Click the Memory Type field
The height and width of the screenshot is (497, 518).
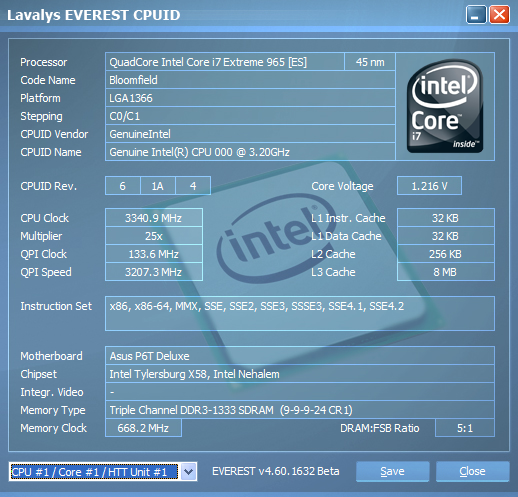tap(300, 410)
